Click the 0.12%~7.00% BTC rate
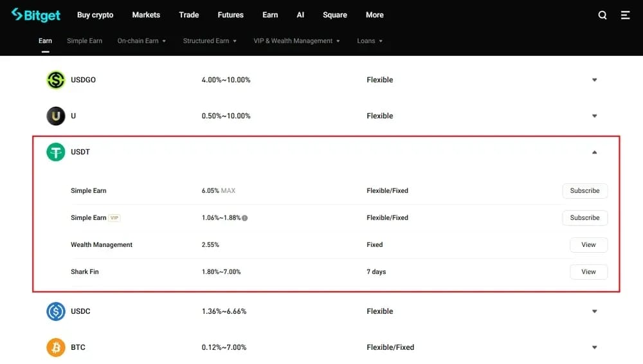 pyautogui.click(x=224, y=347)
